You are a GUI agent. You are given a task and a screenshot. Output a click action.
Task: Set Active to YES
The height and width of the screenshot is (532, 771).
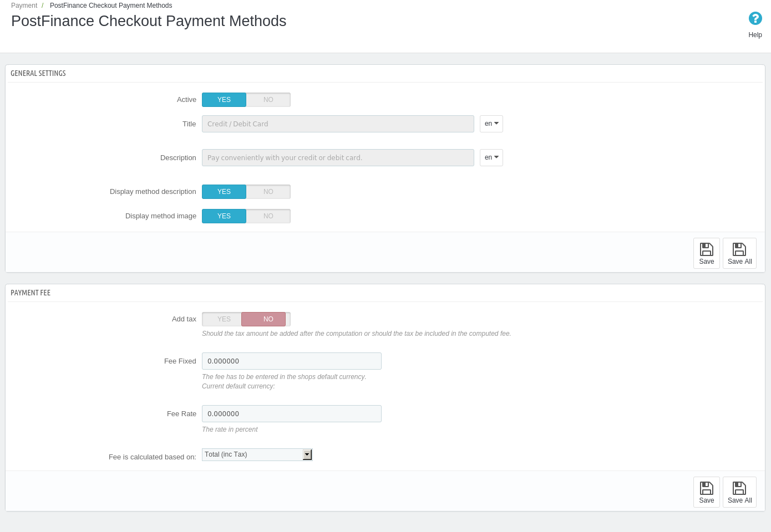(224, 100)
